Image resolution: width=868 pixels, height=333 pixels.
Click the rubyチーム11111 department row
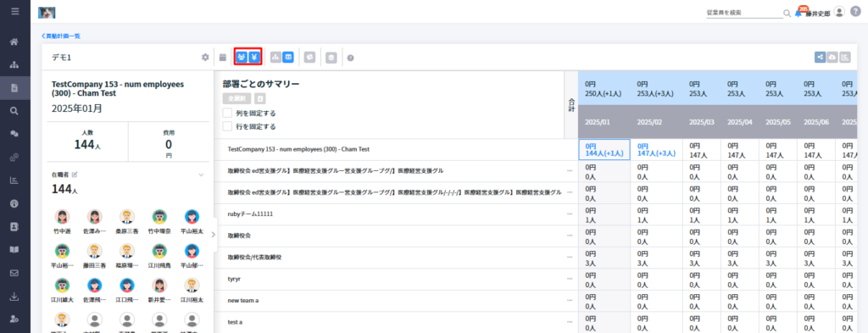(397, 214)
